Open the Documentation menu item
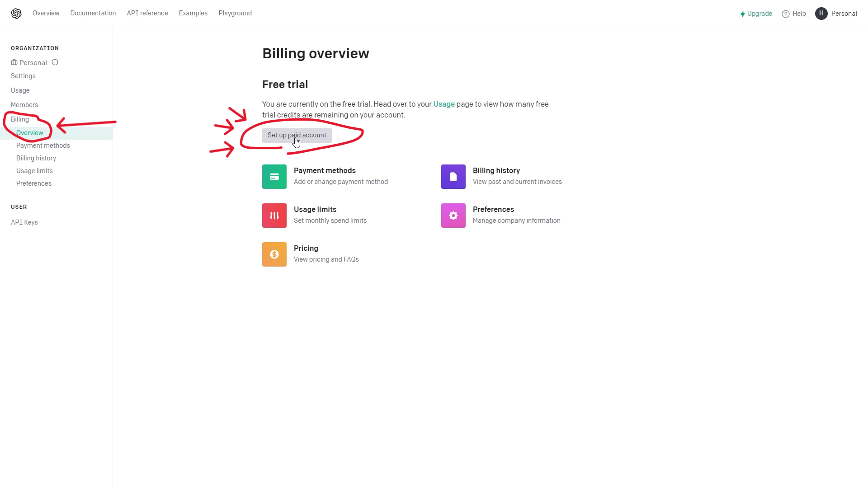This screenshot has height=488, width=868. (93, 13)
